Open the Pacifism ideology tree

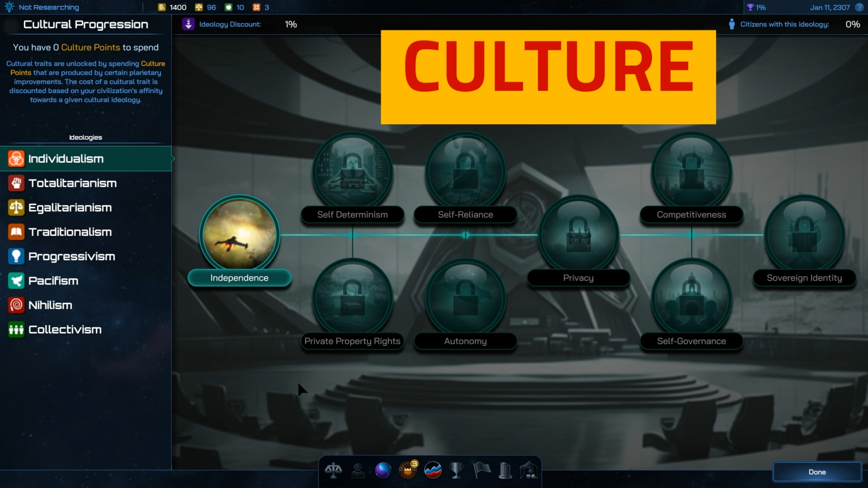pyautogui.click(x=53, y=281)
